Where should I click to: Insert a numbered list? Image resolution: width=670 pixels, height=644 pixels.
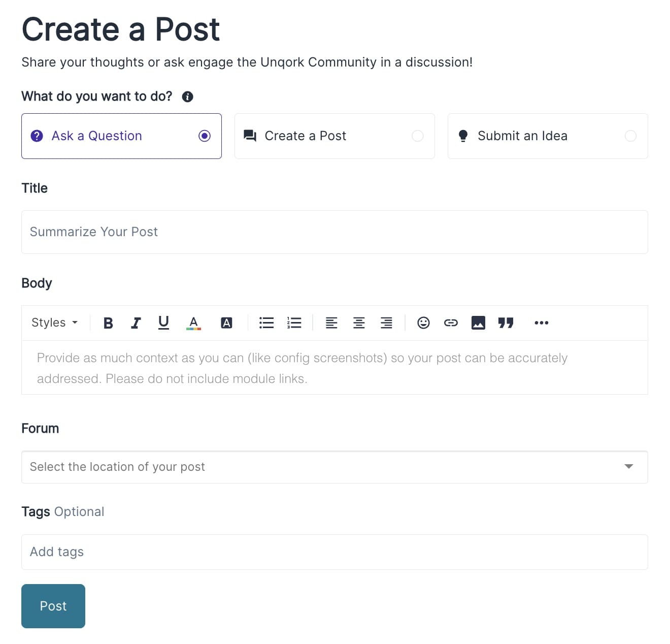294,323
